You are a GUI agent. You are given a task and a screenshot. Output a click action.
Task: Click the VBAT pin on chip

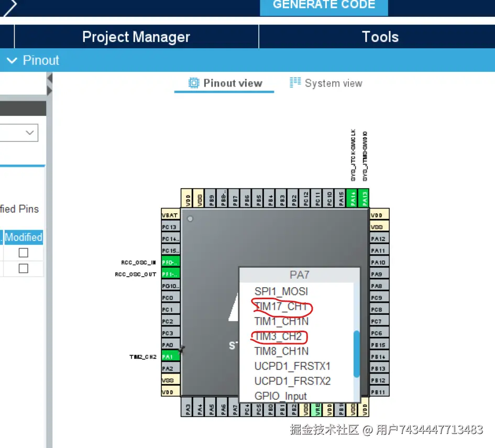170,215
